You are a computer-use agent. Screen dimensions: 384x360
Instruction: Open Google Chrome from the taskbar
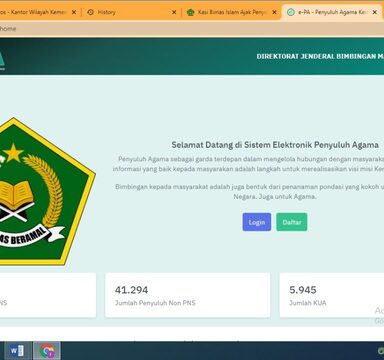(47, 351)
